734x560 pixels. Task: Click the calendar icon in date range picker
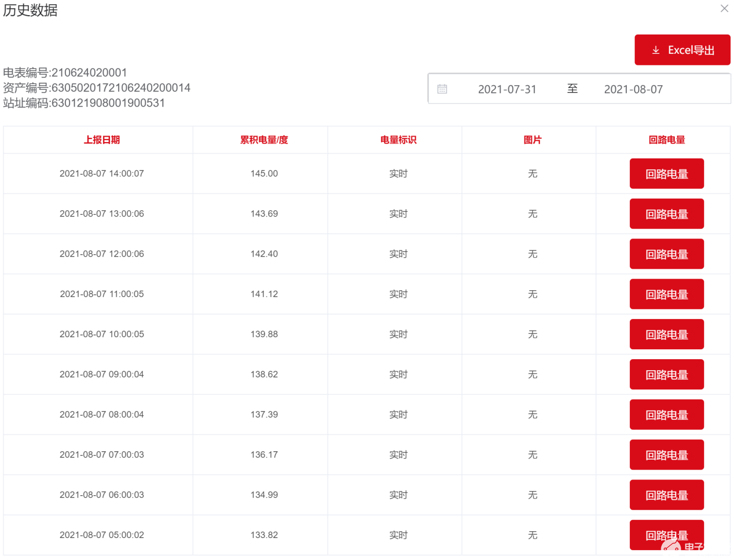[442, 89]
